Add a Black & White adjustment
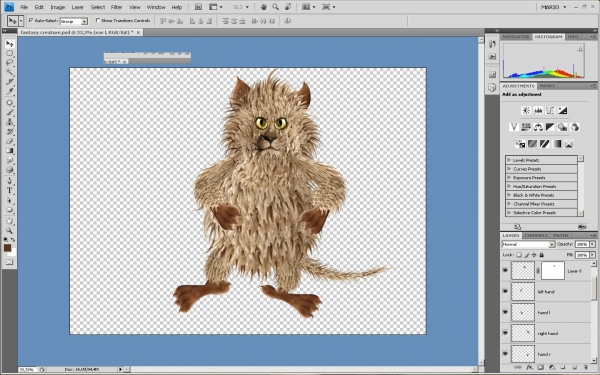Image resolution: width=600 pixels, height=375 pixels. (x=550, y=127)
